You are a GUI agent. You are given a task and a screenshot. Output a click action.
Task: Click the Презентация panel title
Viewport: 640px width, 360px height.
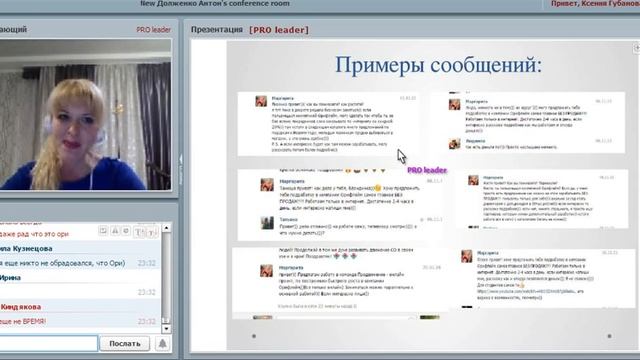coord(217,29)
